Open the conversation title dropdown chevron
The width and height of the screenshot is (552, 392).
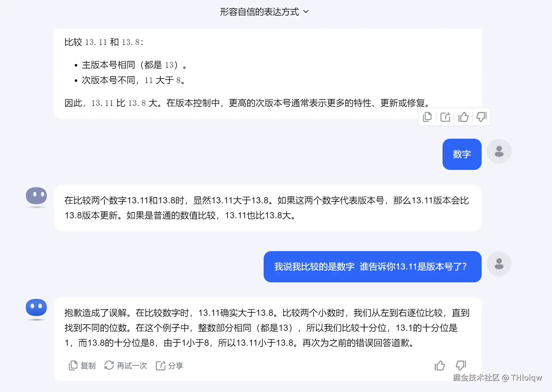coord(306,12)
